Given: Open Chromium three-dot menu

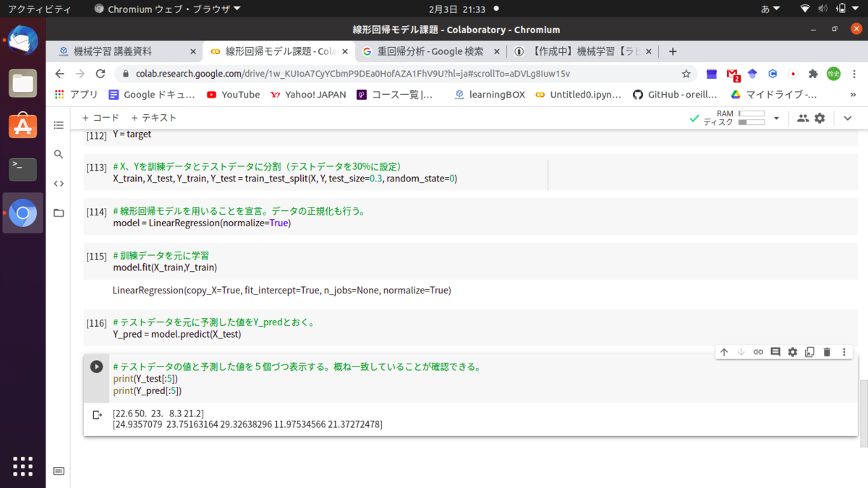Looking at the screenshot, I should [x=855, y=74].
